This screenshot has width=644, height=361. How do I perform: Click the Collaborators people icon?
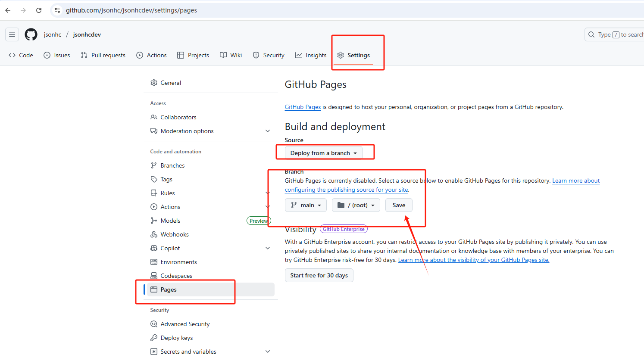(x=154, y=117)
